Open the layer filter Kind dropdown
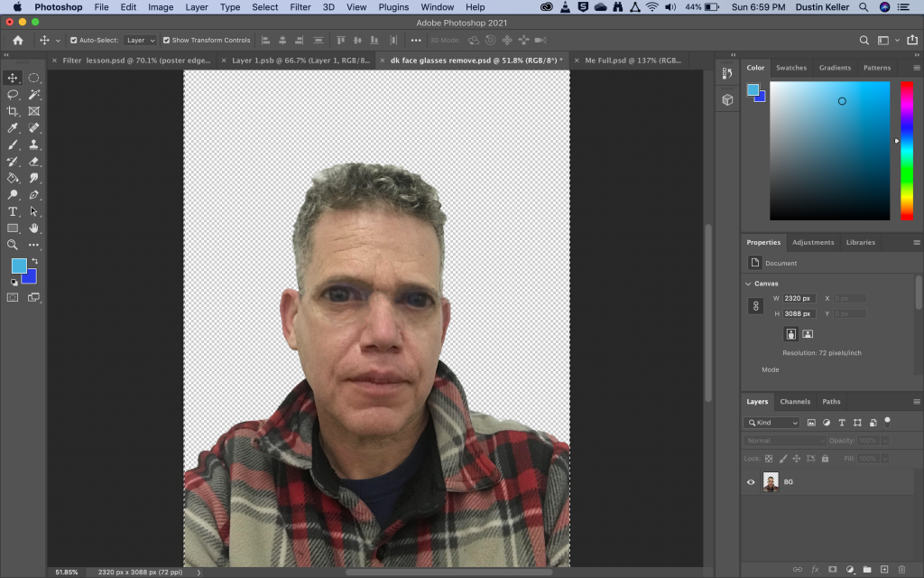The width and height of the screenshot is (924, 578). 772,423
